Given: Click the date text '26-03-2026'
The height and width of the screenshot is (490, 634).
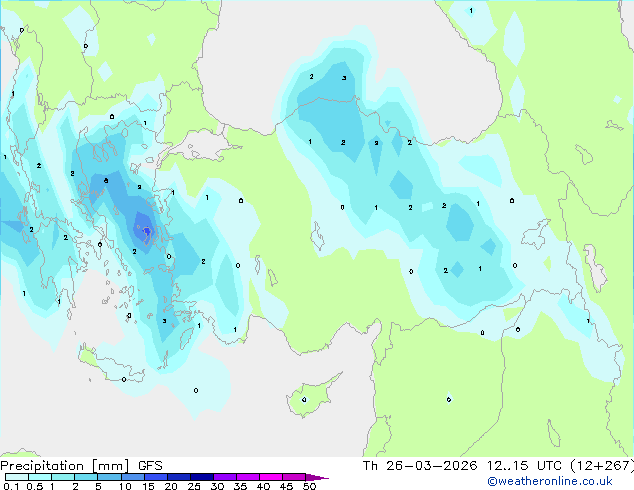Looking at the screenshot, I should (431, 466).
